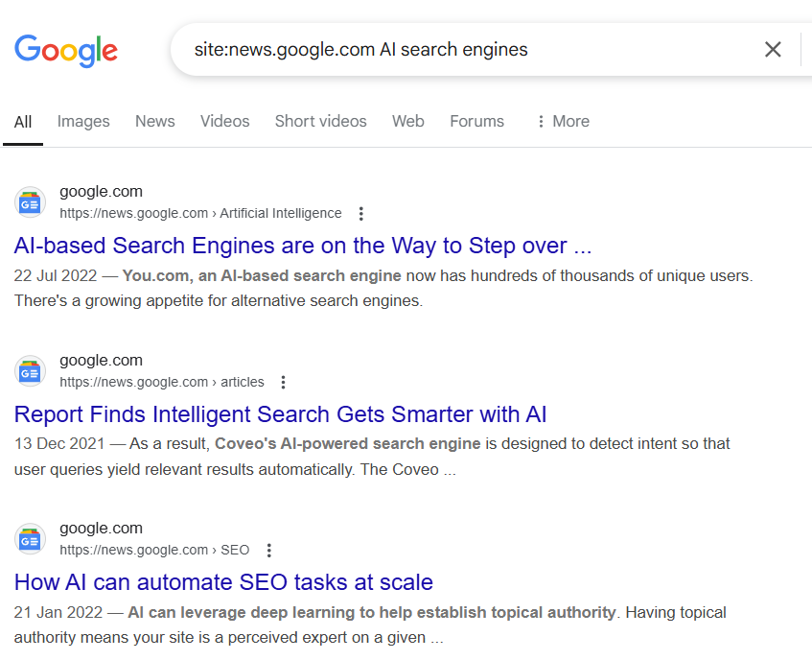The image size is (812, 660).
Task: Switch to the Images tab
Action: [x=83, y=121]
